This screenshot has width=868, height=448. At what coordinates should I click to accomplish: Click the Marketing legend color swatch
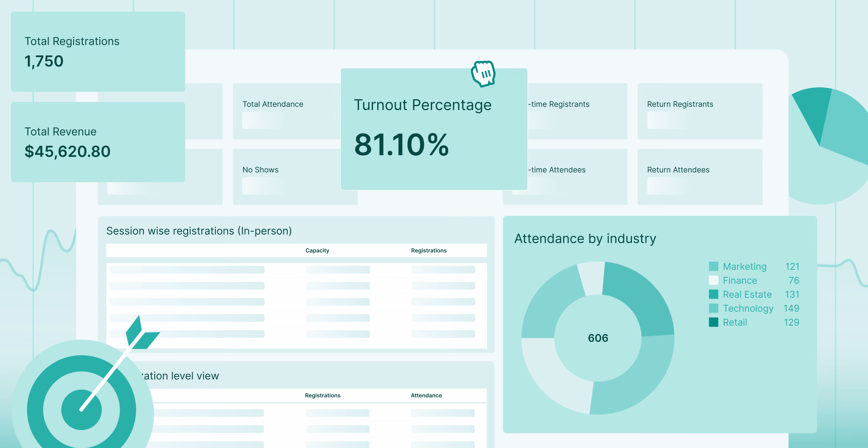tap(713, 266)
